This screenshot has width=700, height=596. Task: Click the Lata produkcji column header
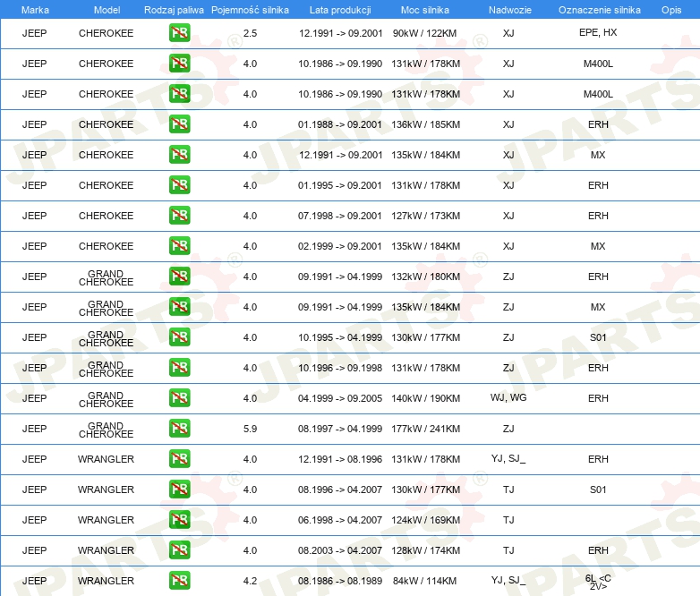340,10
